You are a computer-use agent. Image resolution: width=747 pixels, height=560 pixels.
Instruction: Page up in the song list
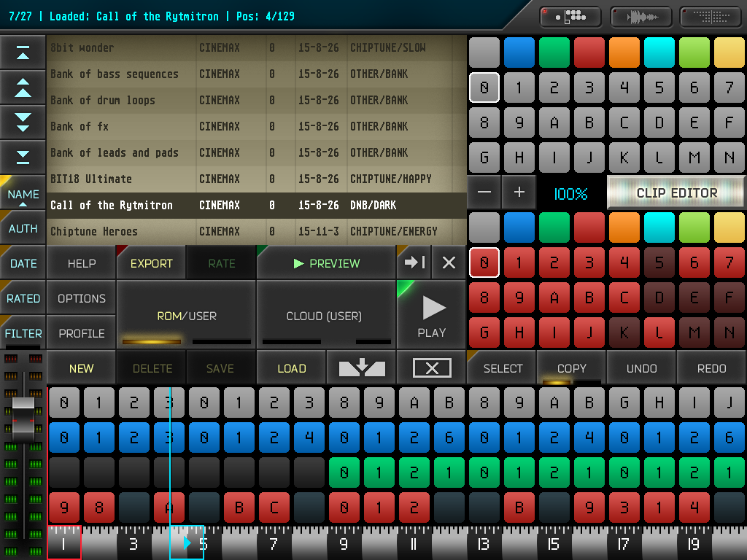tap(23, 87)
